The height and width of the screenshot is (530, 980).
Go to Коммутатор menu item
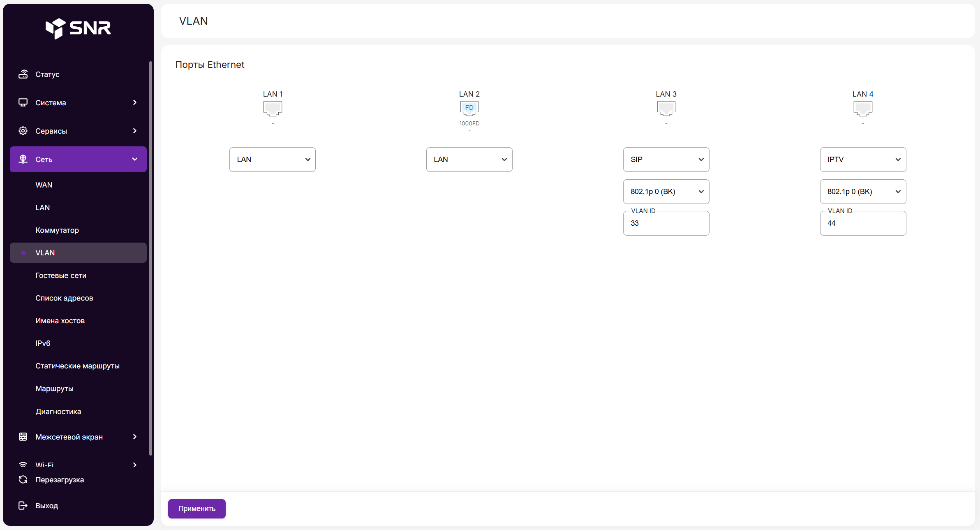pos(57,230)
